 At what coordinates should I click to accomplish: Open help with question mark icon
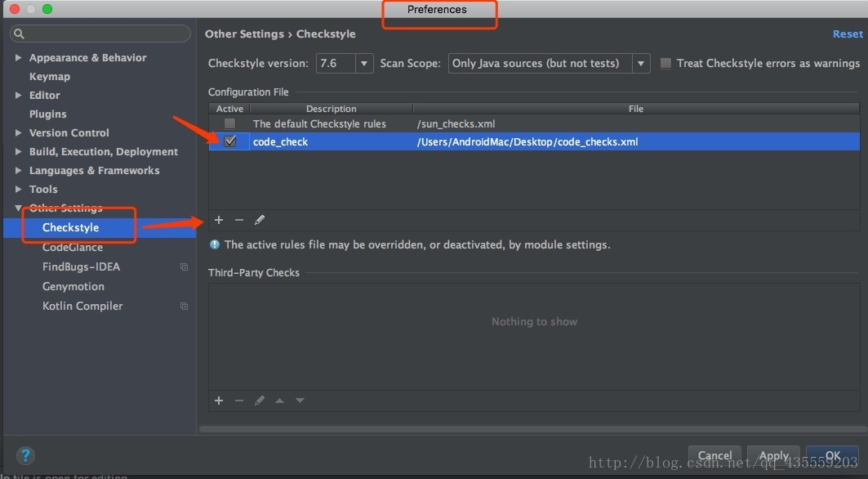25,456
